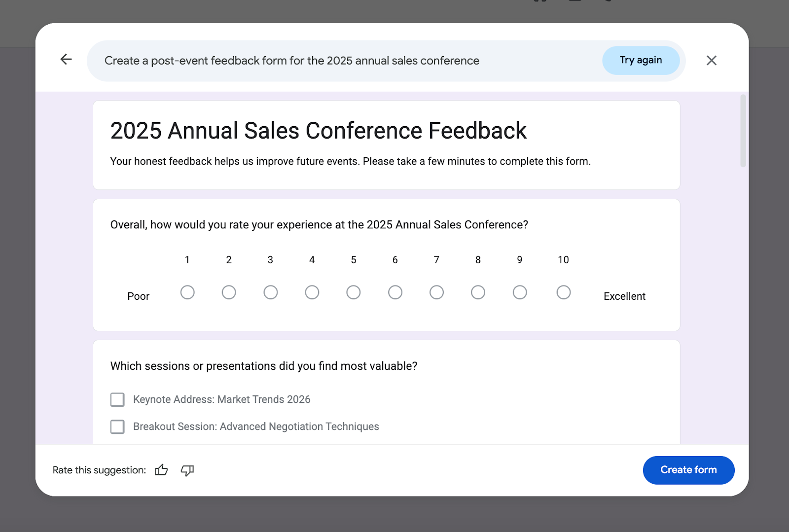The width and height of the screenshot is (789, 532).
Task: Click the feedback form prompt field
Action: [x=296, y=60]
